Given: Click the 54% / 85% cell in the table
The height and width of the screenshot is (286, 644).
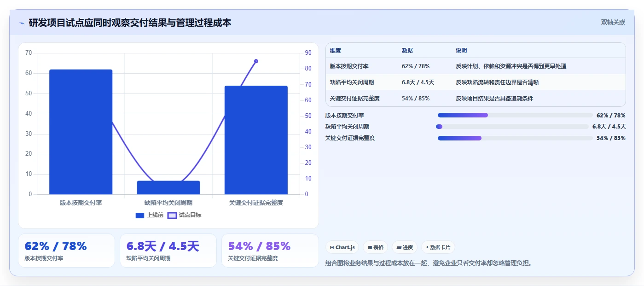Looking at the screenshot, I should (416, 99).
